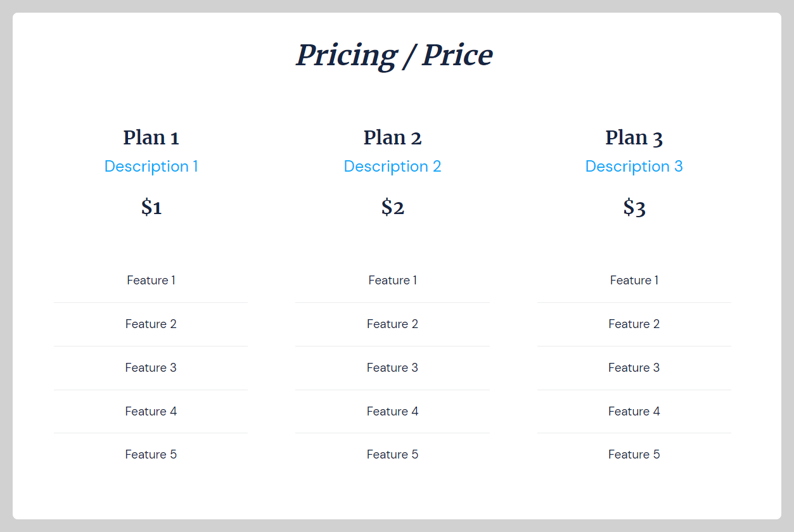The height and width of the screenshot is (532, 794).
Task: Select the Plan 1 title
Action: tap(151, 137)
